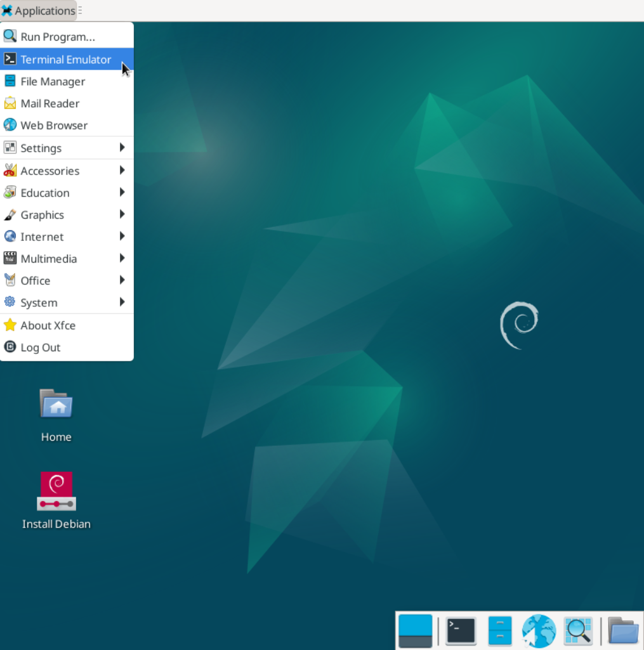Click the Show Desktop icon in dock
This screenshot has width=644, height=650.
(416, 631)
